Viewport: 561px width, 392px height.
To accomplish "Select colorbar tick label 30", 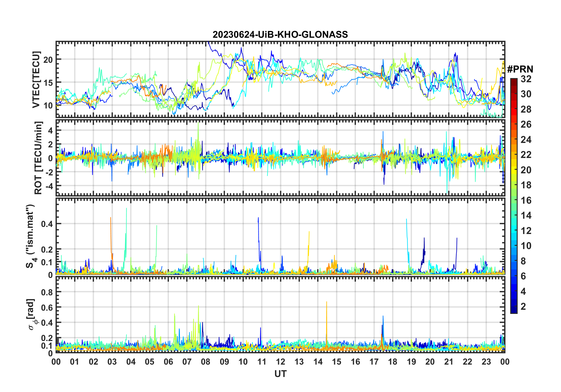I will tap(526, 94).
